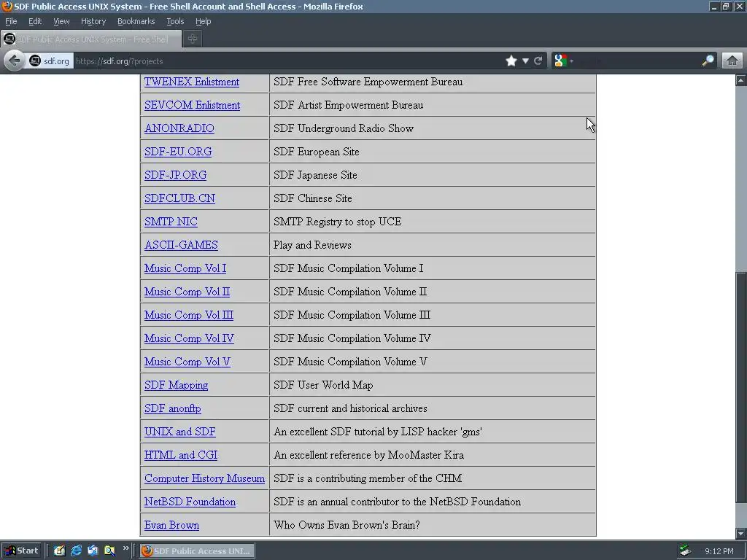Click the 9:12 PM taskbar clock
The height and width of the screenshot is (560, 747).
point(719,551)
